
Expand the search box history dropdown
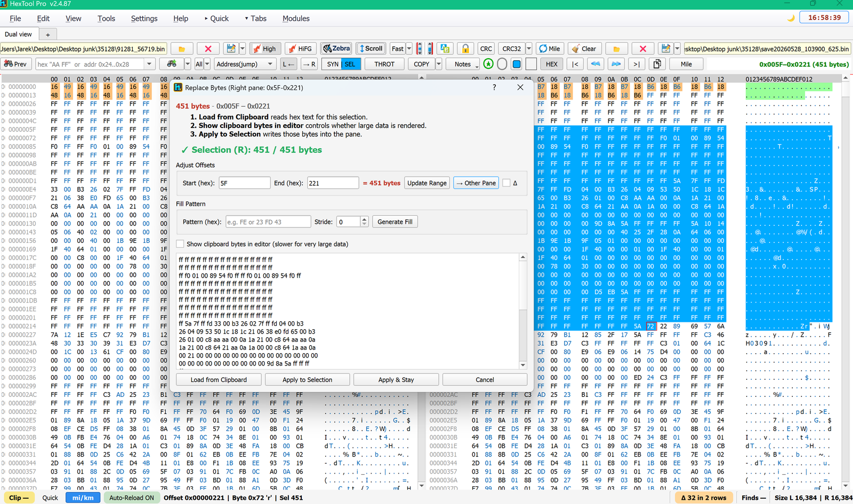point(149,64)
